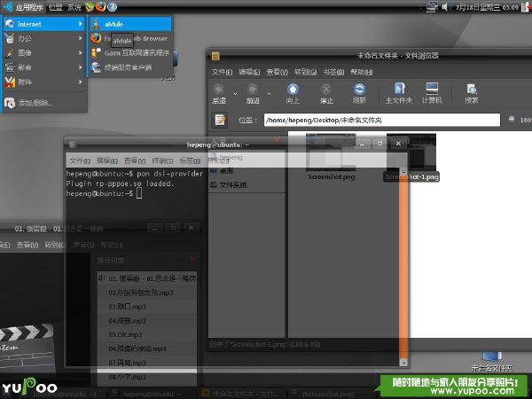Select playlist track starting with 08.

[147, 377]
